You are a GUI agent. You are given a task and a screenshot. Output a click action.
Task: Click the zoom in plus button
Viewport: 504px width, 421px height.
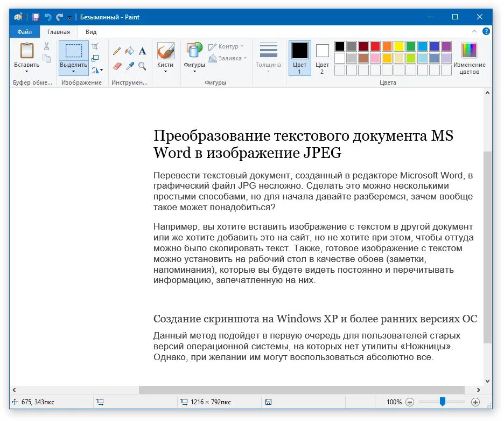pos(475,402)
